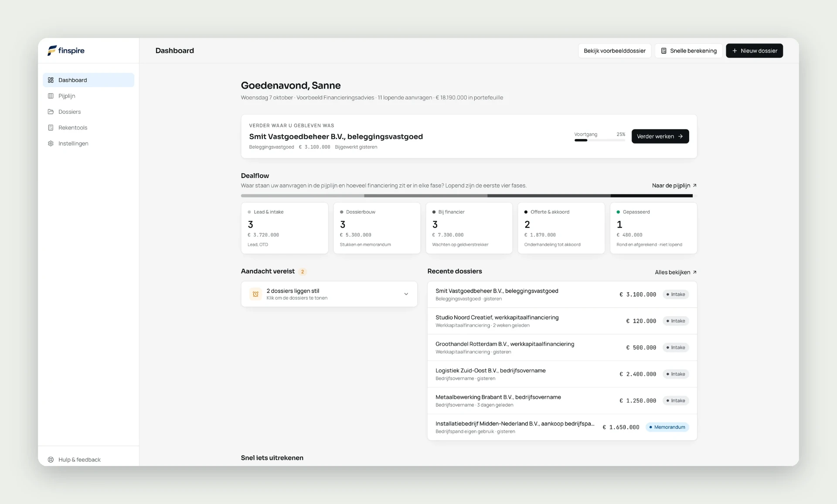Follow the Naar de pijplijn link

(674, 185)
